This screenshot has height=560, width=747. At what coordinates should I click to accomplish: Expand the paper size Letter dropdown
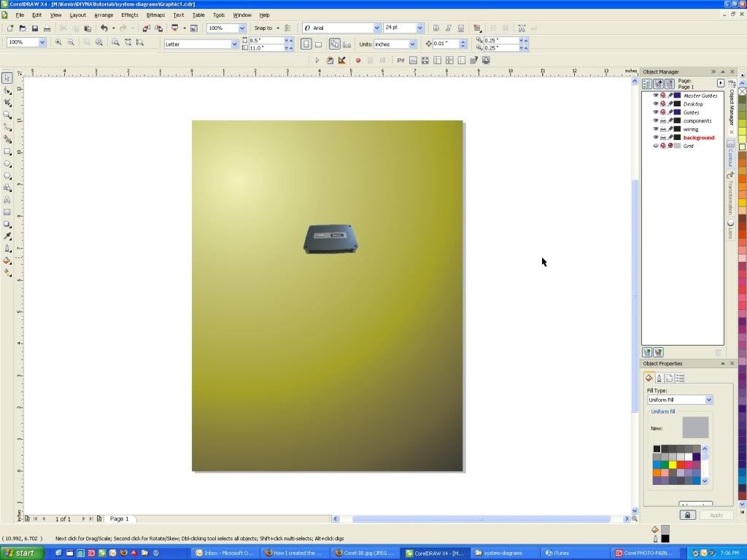click(x=234, y=44)
